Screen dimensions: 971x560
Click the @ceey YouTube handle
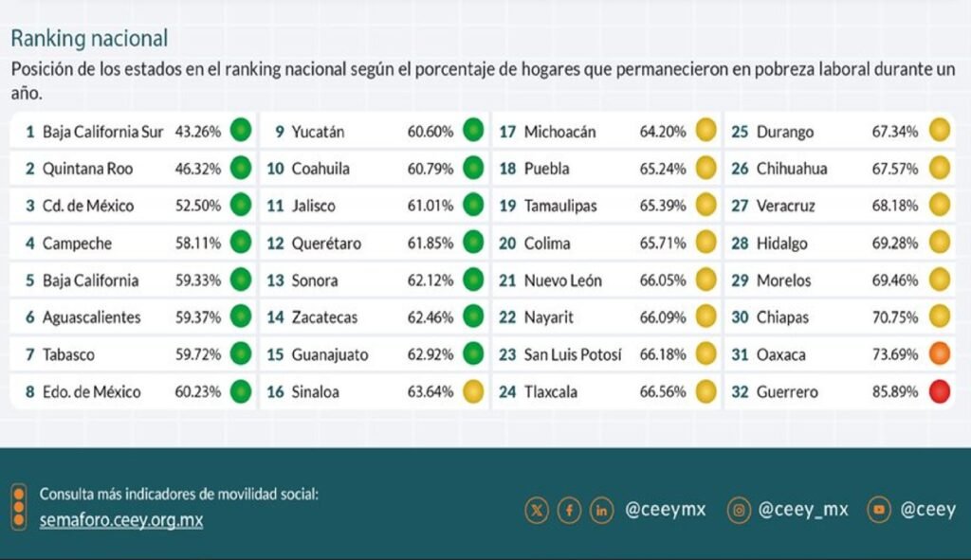(x=927, y=510)
